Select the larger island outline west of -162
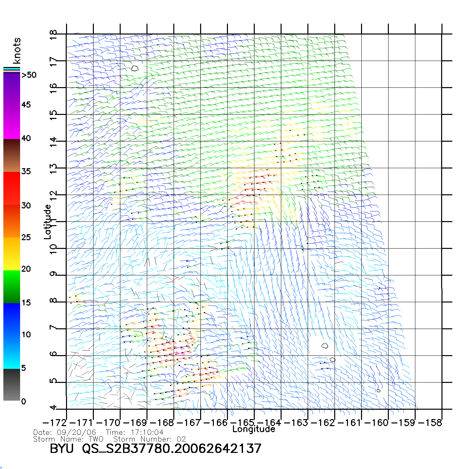The width and height of the screenshot is (476, 469). [x=324, y=346]
